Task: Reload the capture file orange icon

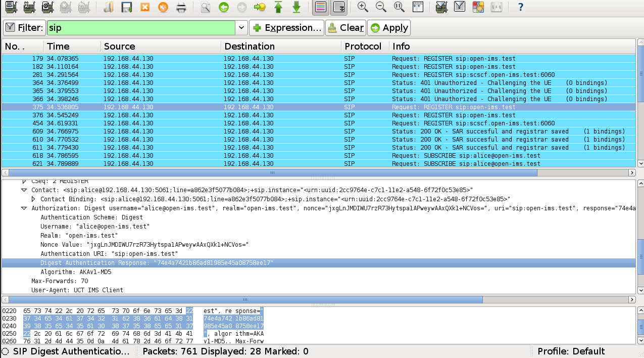Action: pos(163,7)
